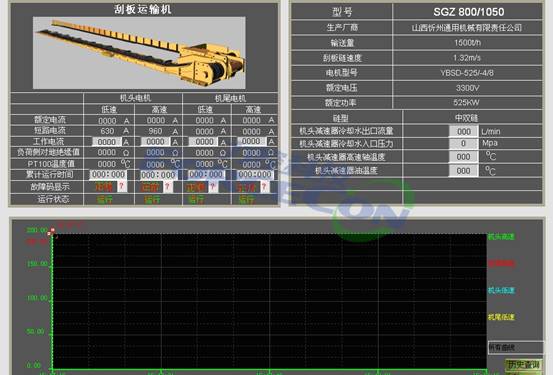Click the tail motor high-speed fault '?' icon
553x375 pixels.
[x=264, y=187]
